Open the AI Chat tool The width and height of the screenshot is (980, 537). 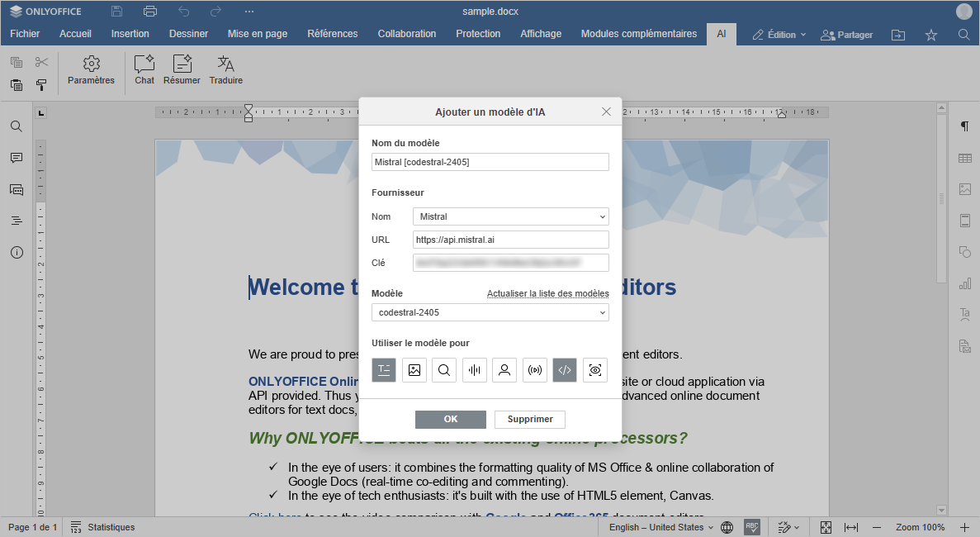(144, 69)
